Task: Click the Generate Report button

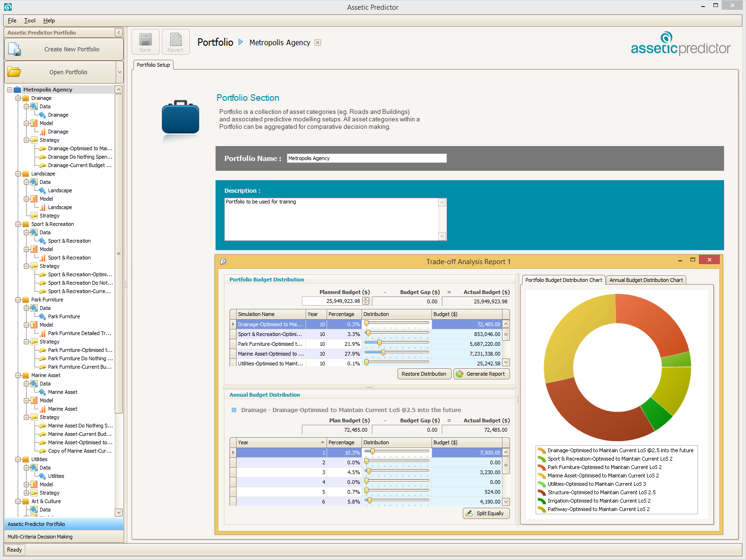Action: pyautogui.click(x=481, y=374)
